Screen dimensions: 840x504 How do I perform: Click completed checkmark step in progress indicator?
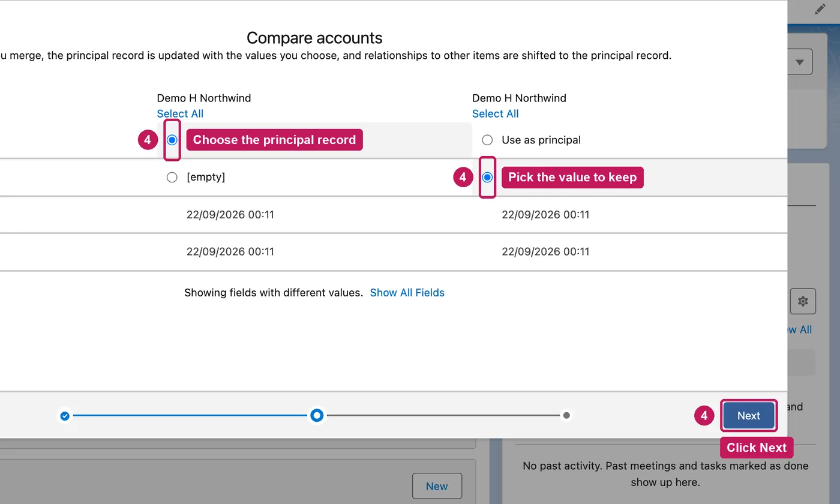pos(65,416)
